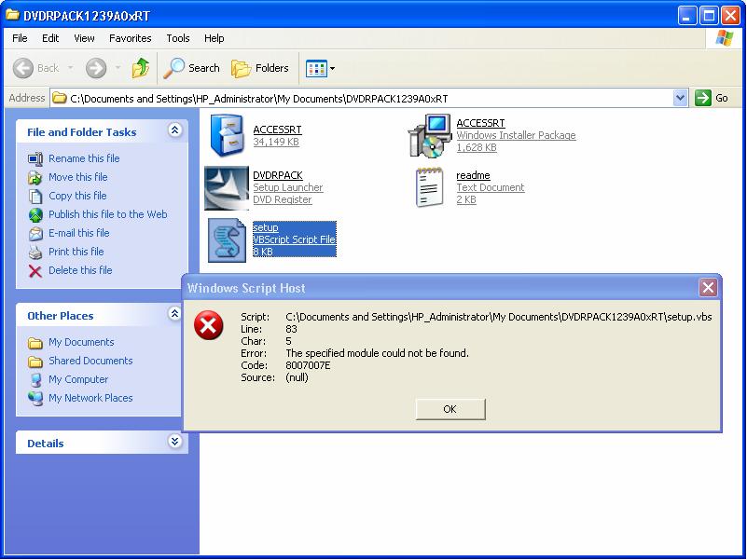Open My Documents in Other Places
The image size is (747, 560).
[81, 342]
